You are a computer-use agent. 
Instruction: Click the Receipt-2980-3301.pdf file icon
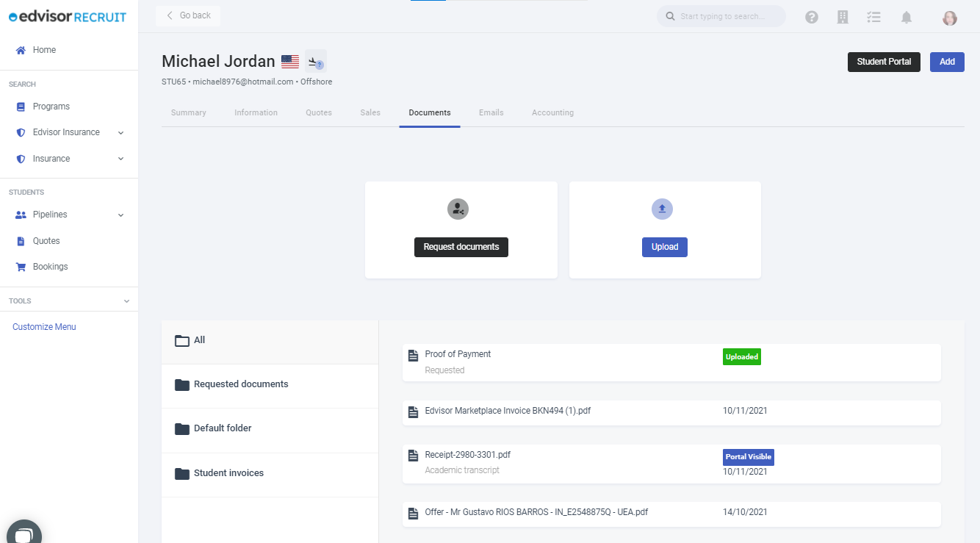[x=414, y=456]
